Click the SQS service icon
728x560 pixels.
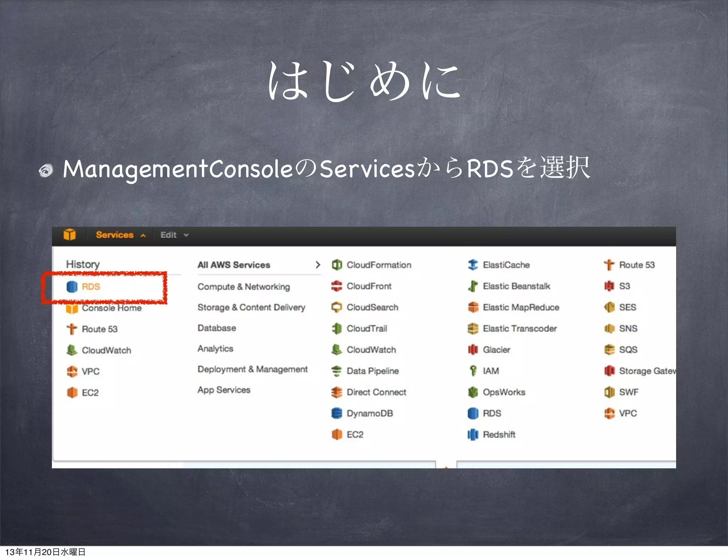(x=609, y=350)
